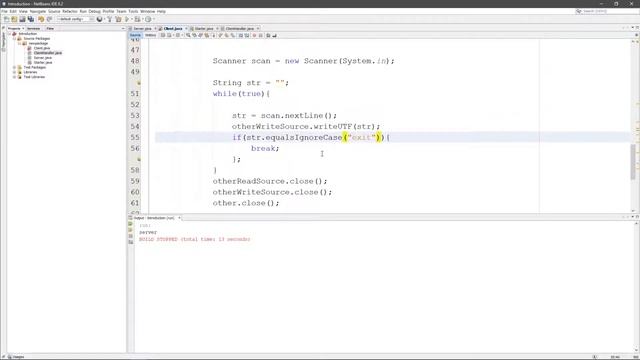Click the green Re-run icon in Output
Viewport: 640px width, 360px height.
point(131,224)
